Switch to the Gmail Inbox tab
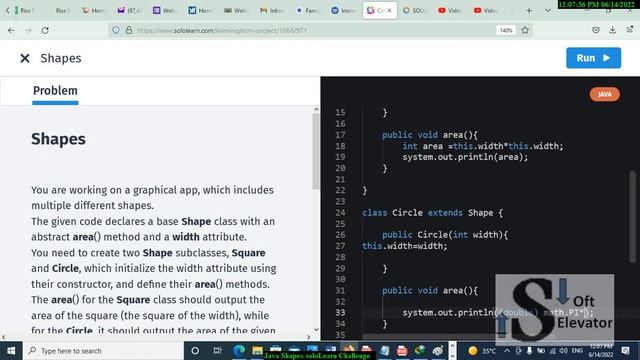The width and height of the screenshot is (640, 360). [272, 11]
